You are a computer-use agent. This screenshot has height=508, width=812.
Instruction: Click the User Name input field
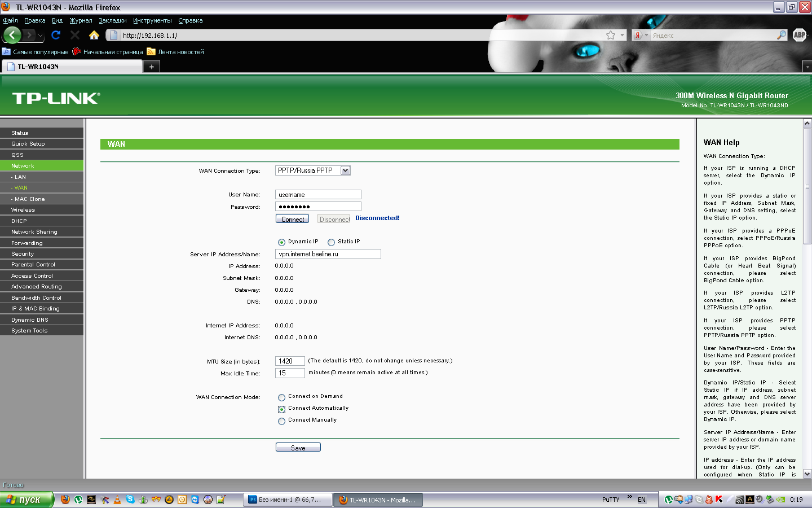[318, 195]
